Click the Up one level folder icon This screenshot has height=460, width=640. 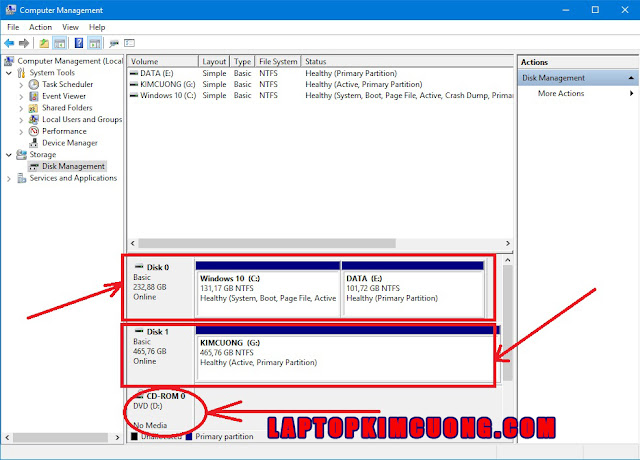click(x=44, y=43)
